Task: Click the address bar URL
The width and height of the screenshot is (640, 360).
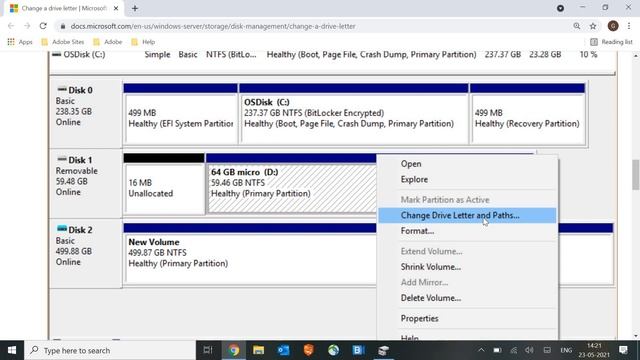Action: (213, 26)
